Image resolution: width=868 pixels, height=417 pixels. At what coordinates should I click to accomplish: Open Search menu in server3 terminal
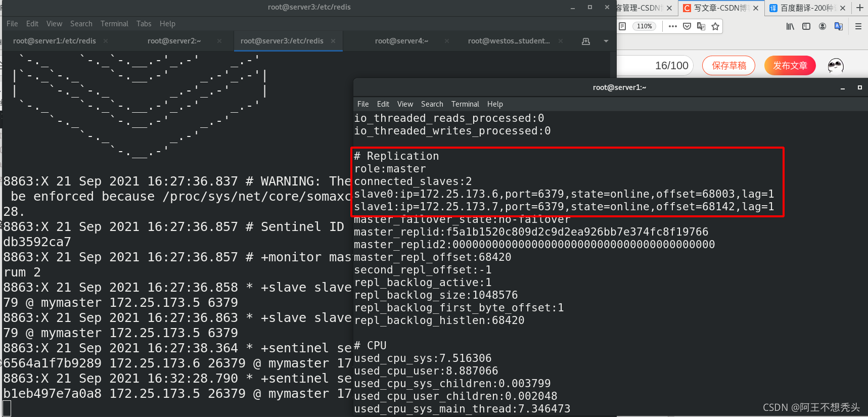pyautogui.click(x=81, y=24)
